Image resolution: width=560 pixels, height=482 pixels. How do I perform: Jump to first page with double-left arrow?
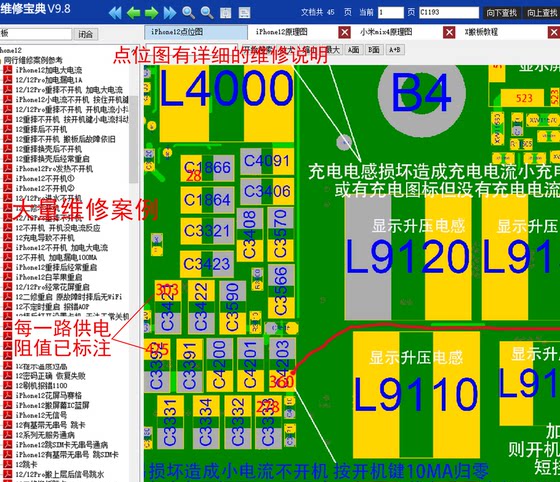click(115, 13)
